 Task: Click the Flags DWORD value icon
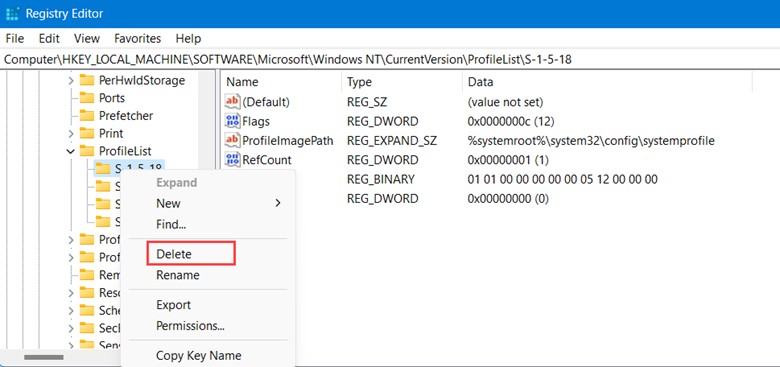232,121
